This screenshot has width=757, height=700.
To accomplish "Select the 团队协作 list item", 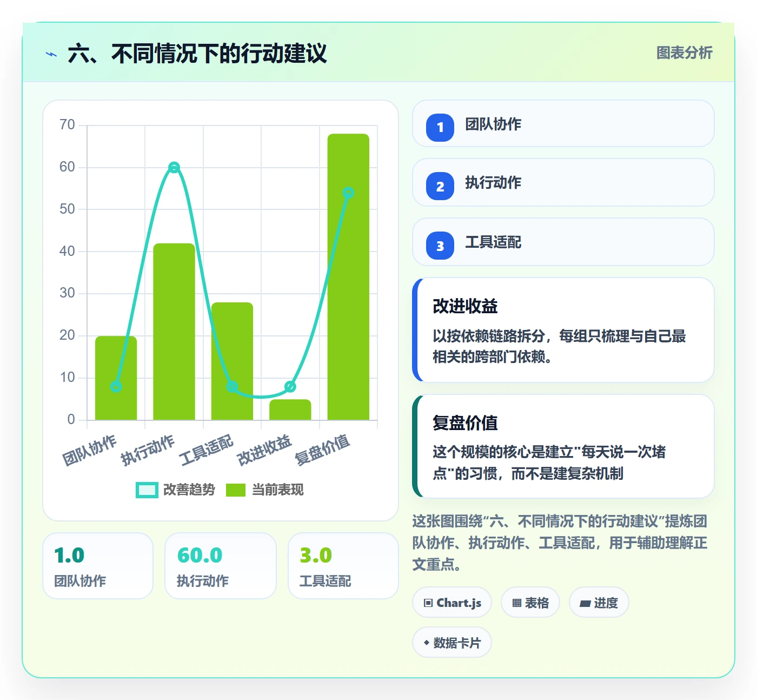I will [x=563, y=123].
